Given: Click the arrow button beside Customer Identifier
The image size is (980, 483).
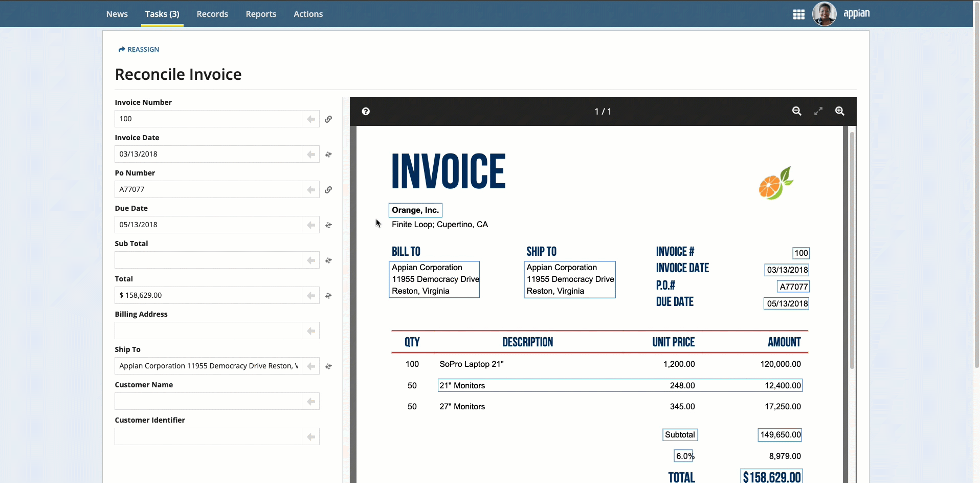Looking at the screenshot, I should 310,436.
